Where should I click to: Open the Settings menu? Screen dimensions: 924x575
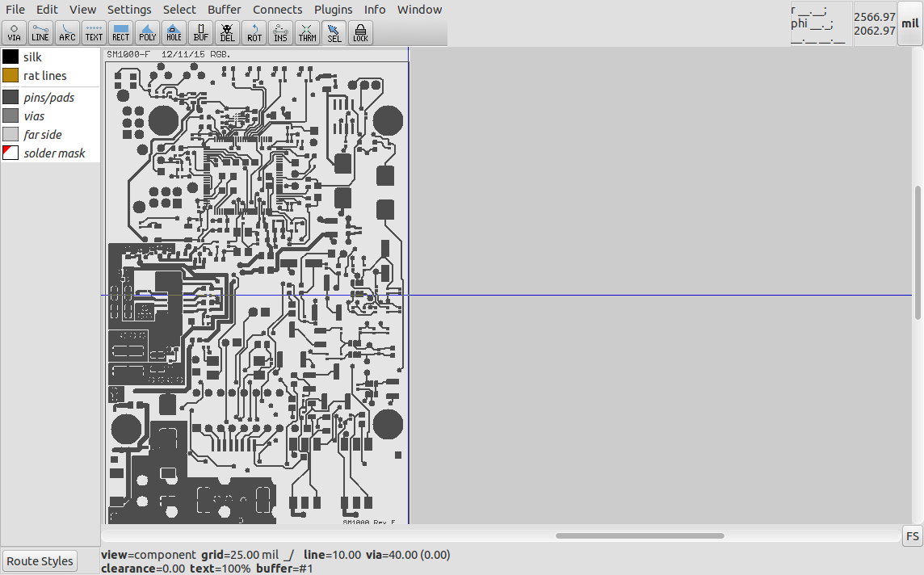pyautogui.click(x=129, y=9)
